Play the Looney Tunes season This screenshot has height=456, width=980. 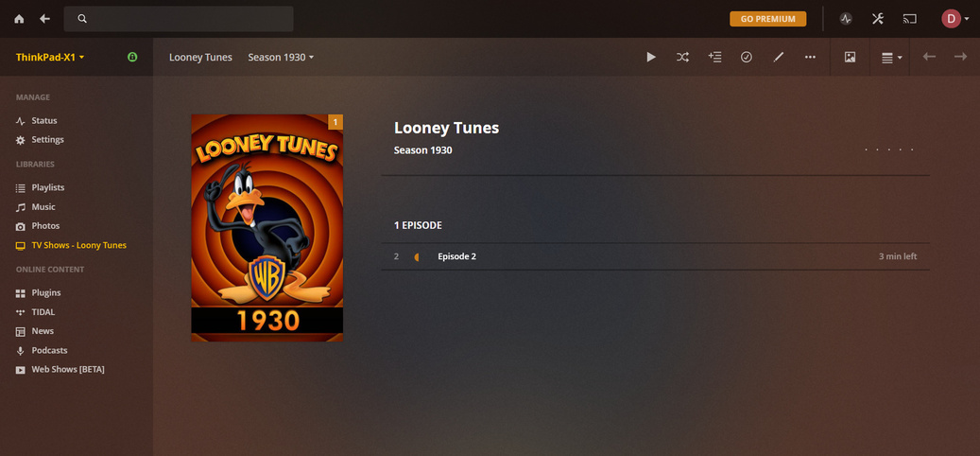pos(650,57)
